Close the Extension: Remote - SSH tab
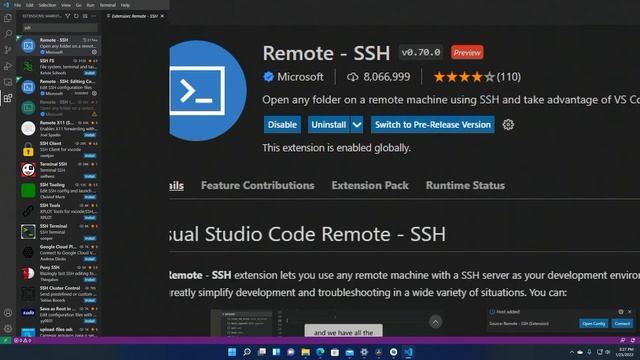Screen dimensions: 640x360 (162, 16)
